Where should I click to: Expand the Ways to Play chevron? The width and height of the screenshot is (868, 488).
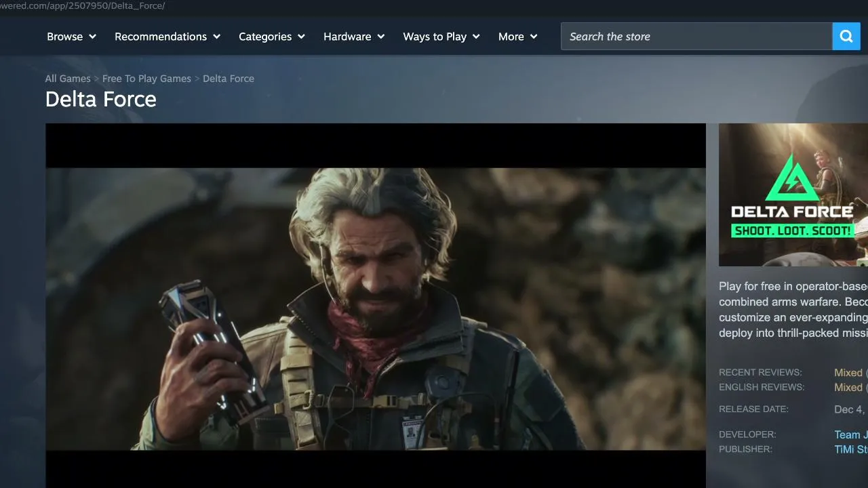476,37
